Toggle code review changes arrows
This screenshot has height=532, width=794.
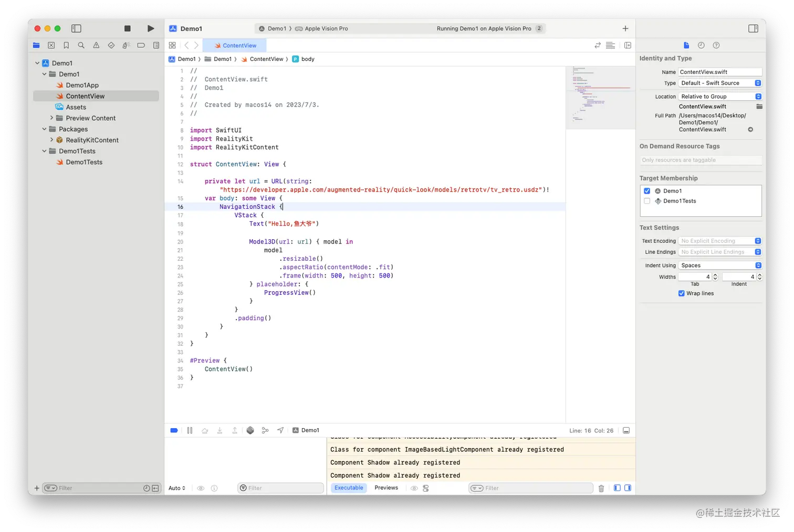(x=597, y=46)
